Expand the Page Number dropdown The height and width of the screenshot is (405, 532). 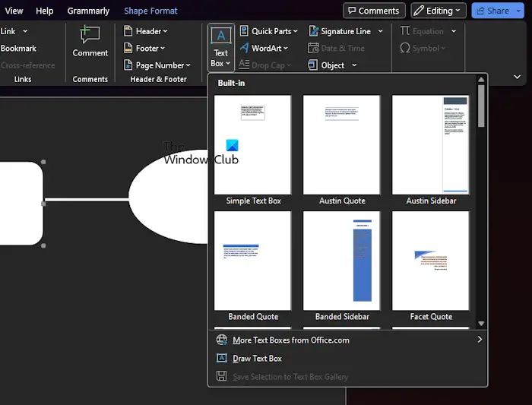[188, 65]
